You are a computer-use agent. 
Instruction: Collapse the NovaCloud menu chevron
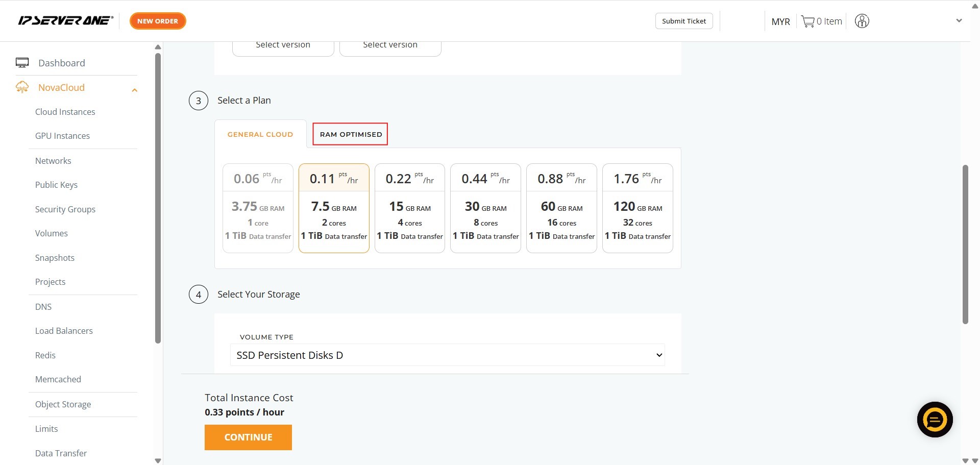click(x=135, y=90)
